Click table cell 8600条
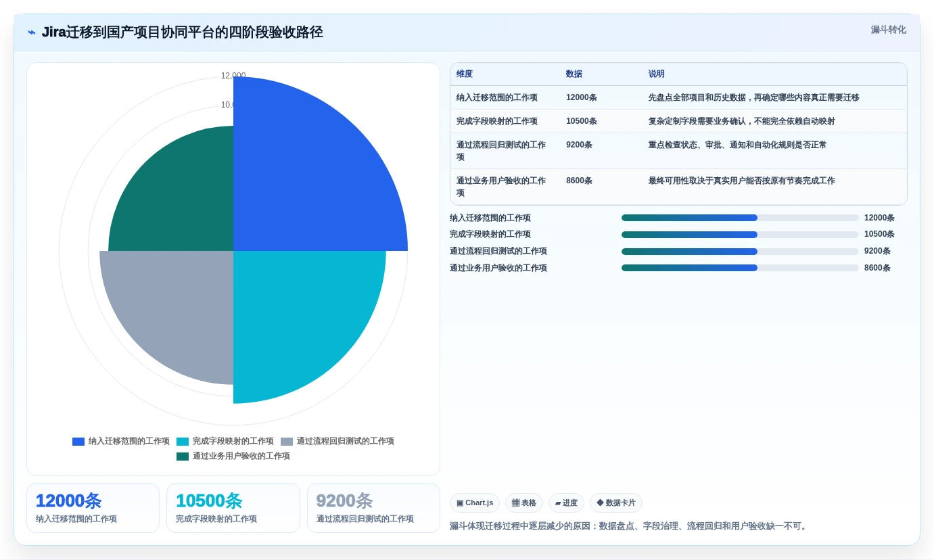Screen dimensions: 934x560 tap(579, 181)
